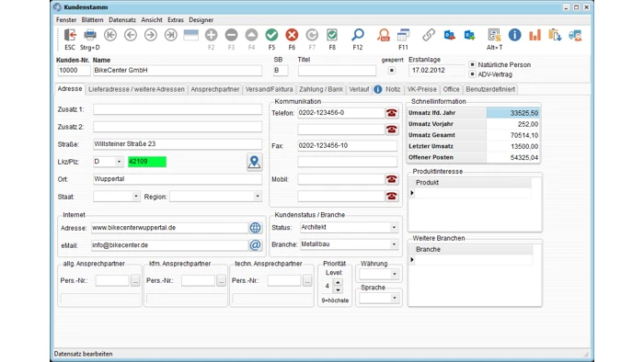The height and width of the screenshot is (362, 644).
Task: Open the bar chart statistics icon
Action: pyautogui.click(x=535, y=35)
